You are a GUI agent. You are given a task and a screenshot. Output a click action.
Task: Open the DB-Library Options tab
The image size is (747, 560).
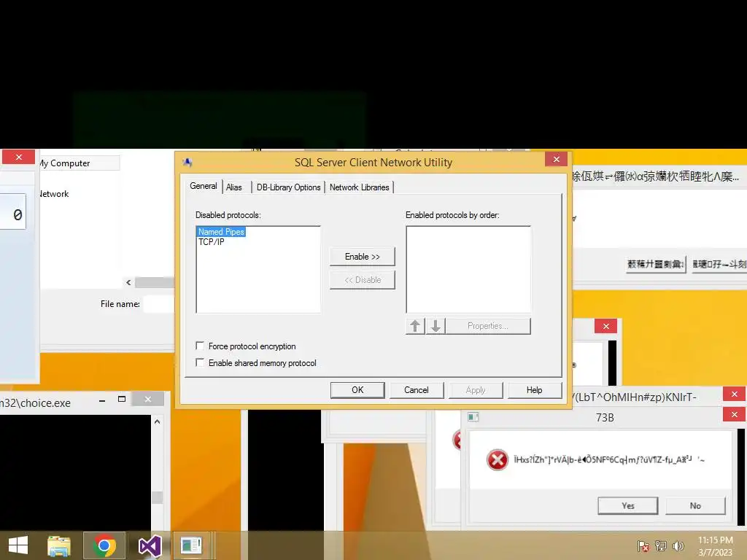click(288, 187)
